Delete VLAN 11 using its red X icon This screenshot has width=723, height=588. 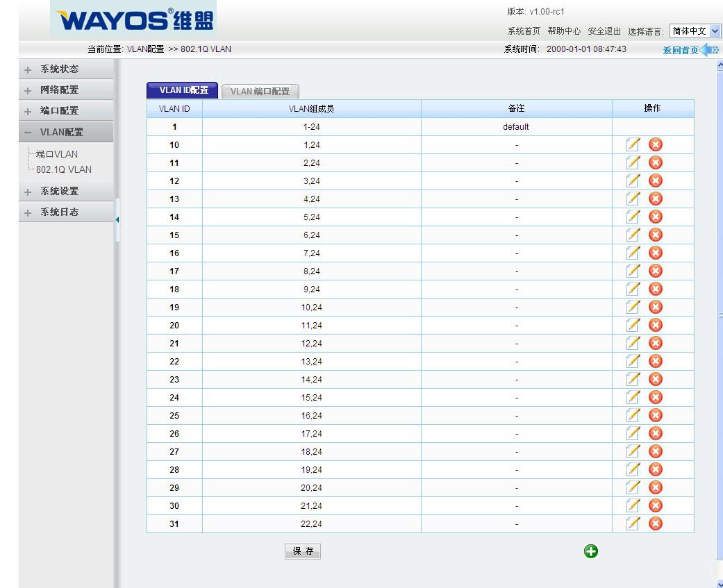[x=655, y=162]
